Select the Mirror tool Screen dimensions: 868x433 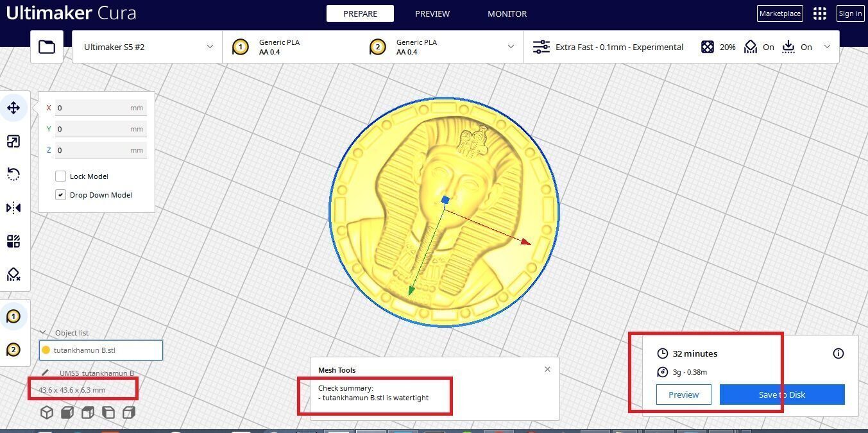13,208
